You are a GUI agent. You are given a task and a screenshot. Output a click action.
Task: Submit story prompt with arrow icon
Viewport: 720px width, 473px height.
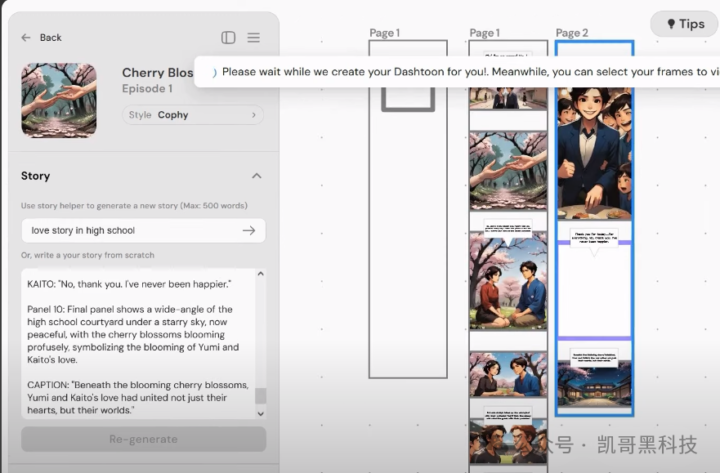[x=249, y=231]
